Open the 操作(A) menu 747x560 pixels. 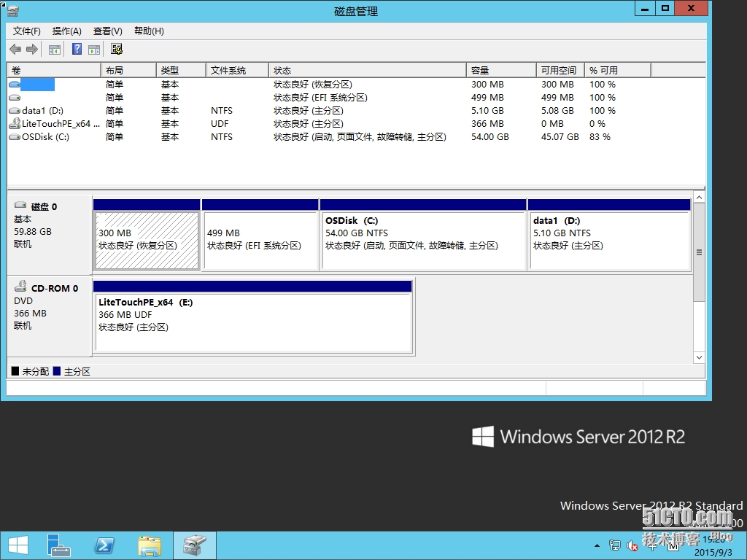click(x=66, y=31)
